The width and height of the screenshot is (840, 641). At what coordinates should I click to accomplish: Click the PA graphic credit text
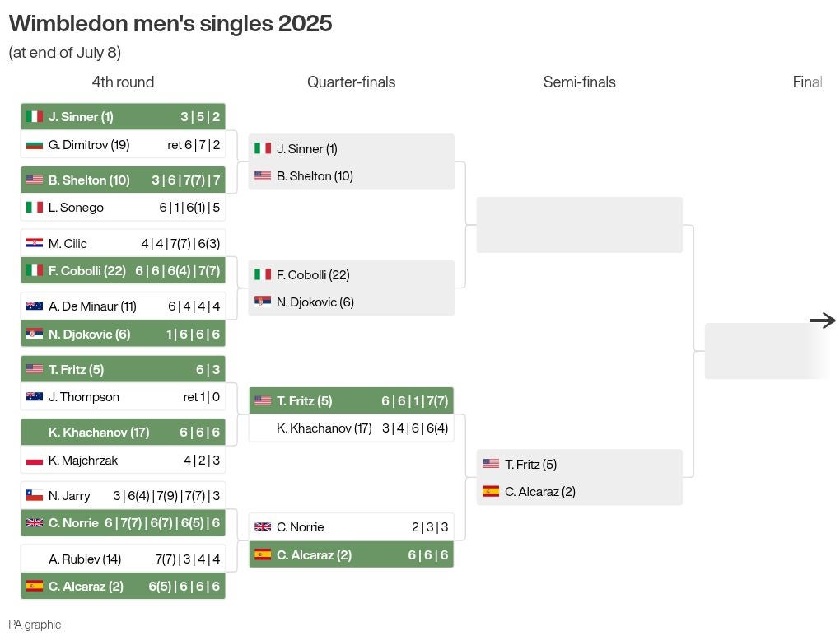(x=35, y=625)
